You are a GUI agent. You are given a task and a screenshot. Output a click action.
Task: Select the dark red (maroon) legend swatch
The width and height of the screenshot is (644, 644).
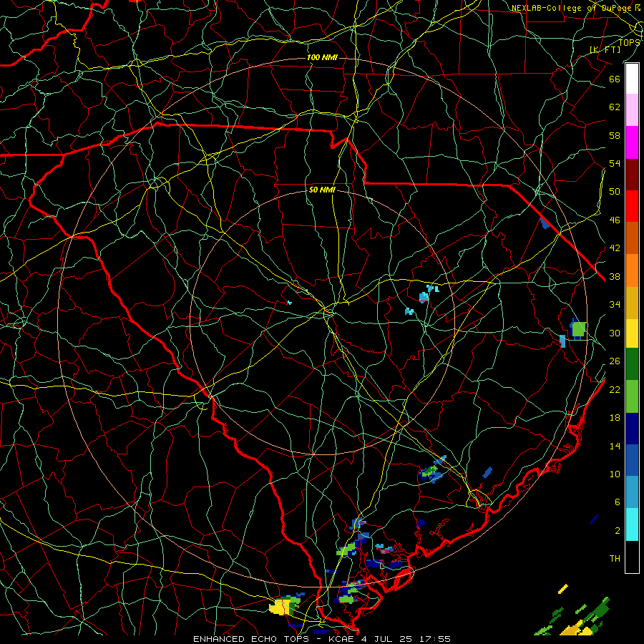632,175
